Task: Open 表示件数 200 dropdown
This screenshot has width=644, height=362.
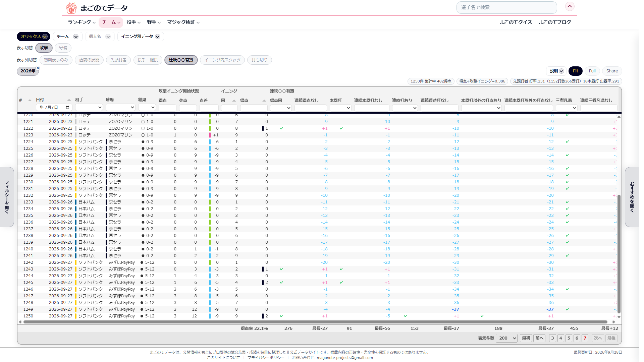Action: [x=507, y=338]
